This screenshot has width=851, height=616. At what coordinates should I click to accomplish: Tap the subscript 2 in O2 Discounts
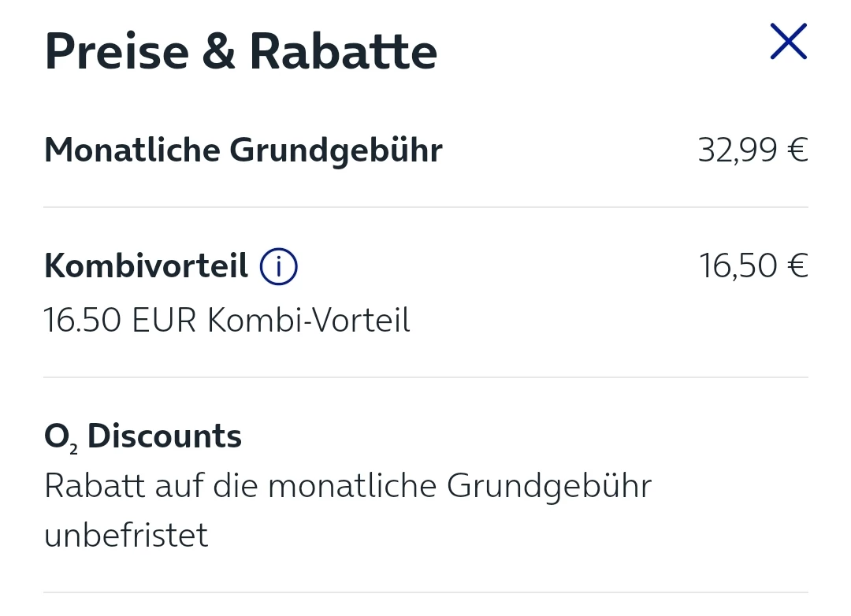pos(74,448)
